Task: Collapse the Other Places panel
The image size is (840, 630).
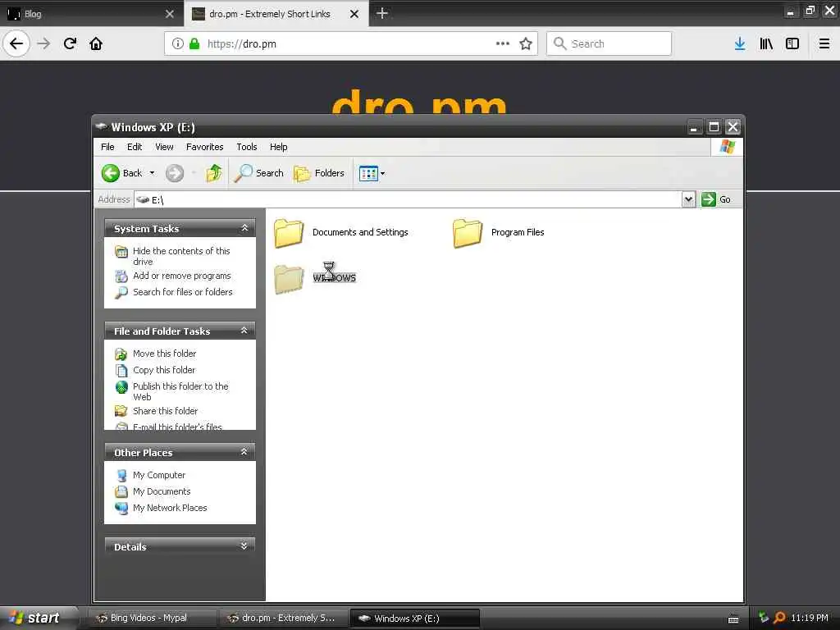Action: pos(244,452)
